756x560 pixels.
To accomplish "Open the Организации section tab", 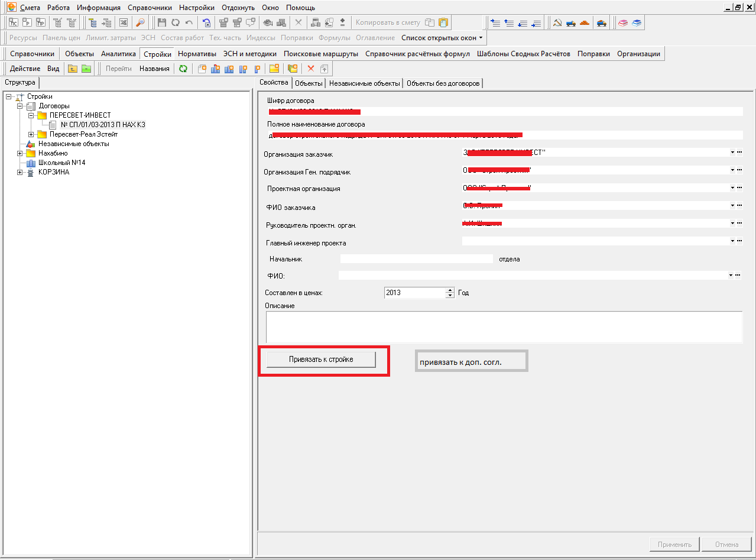I will 638,54.
